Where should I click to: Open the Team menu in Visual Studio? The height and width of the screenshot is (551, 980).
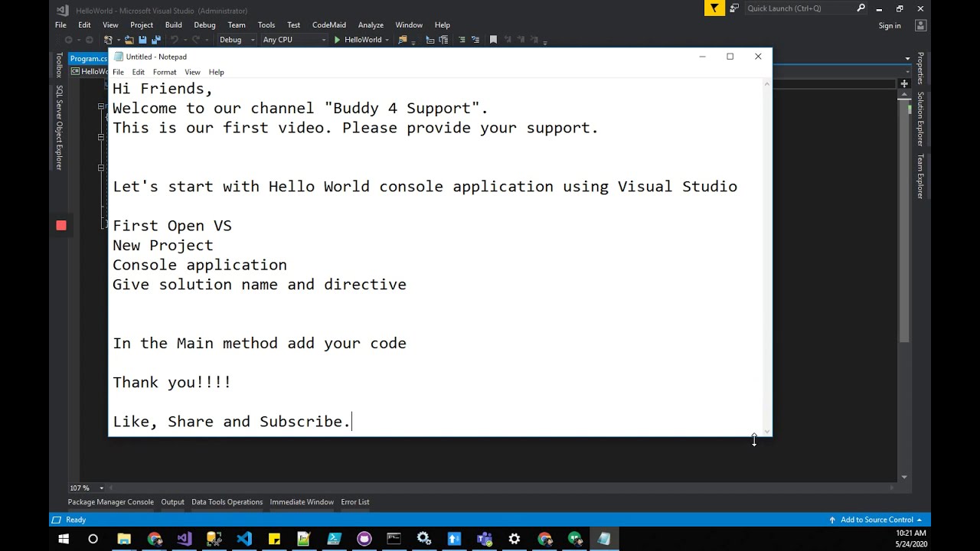(237, 25)
